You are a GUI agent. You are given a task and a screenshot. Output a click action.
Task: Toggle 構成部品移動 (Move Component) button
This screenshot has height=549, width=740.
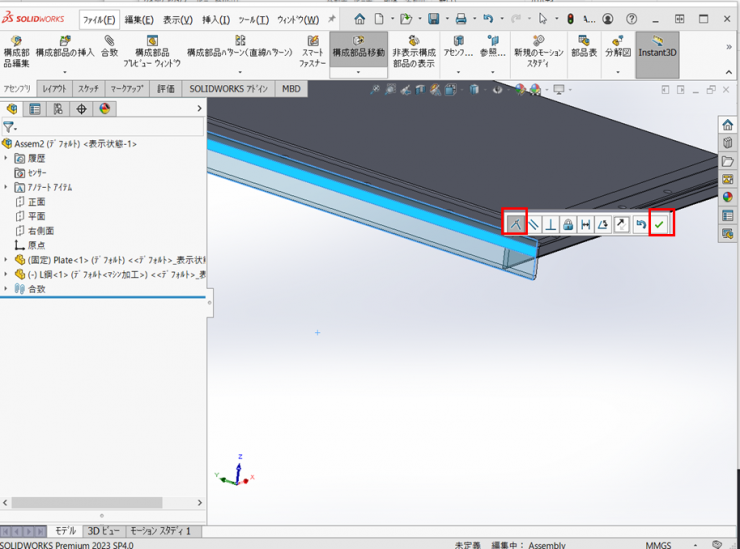tap(358, 53)
